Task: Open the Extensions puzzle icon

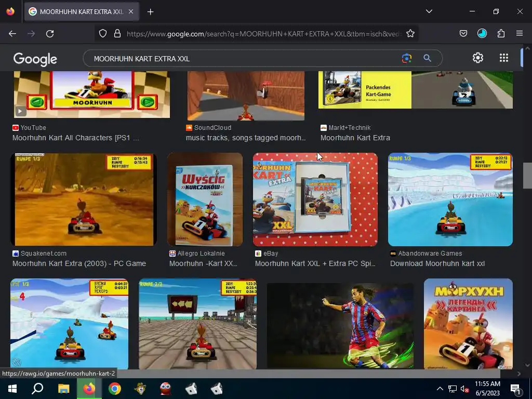Action: tap(501, 33)
